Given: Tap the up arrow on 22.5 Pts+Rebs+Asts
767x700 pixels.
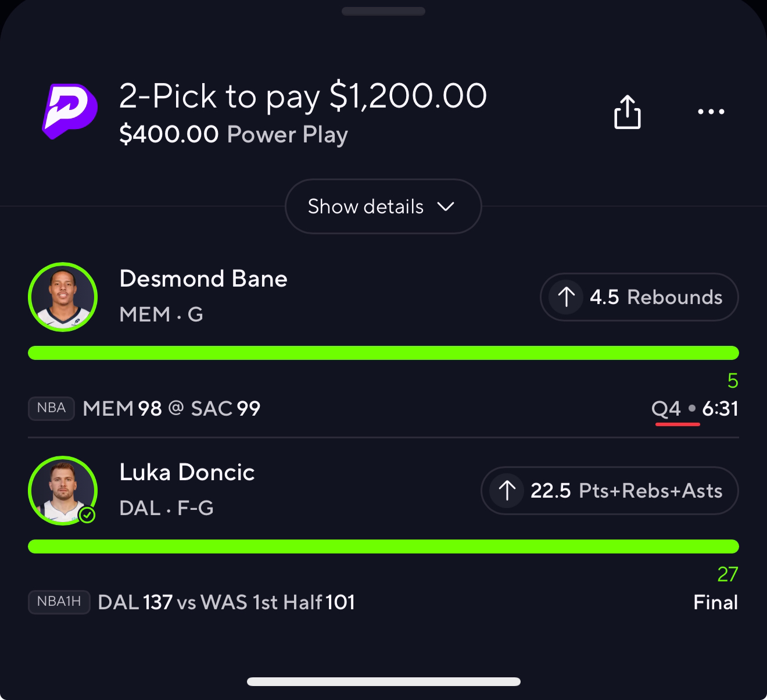Looking at the screenshot, I should coord(507,491).
